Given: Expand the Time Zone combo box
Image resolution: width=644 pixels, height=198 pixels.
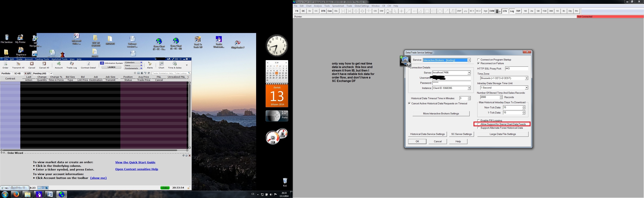Looking at the screenshot, I should pyautogui.click(x=526, y=78).
